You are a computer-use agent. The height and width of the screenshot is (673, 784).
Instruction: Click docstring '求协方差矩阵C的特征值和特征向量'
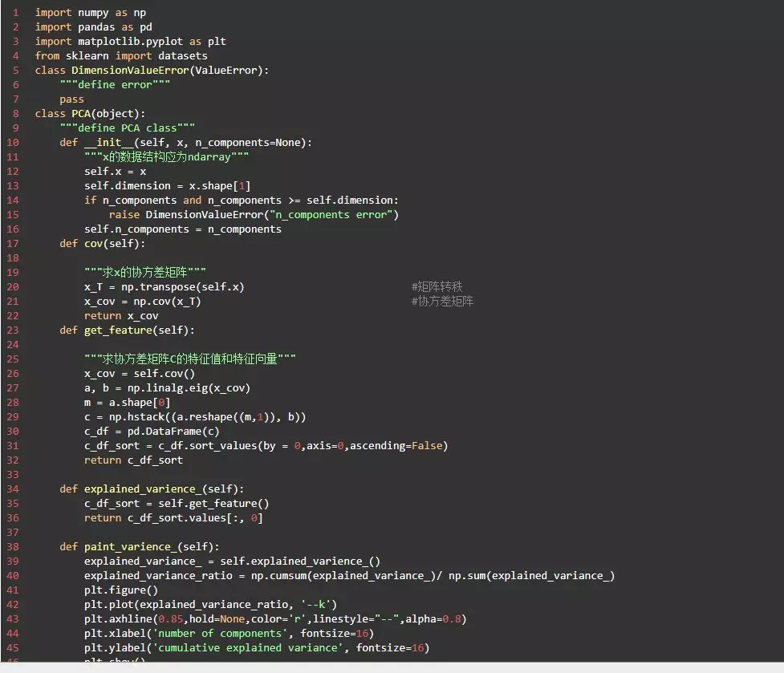pyautogui.click(x=190, y=359)
